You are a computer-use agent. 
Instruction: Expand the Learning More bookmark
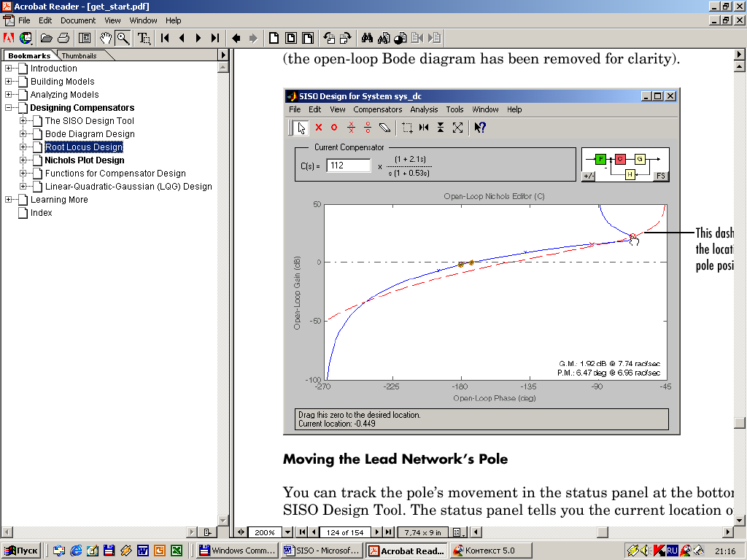click(x=9, y=200)
